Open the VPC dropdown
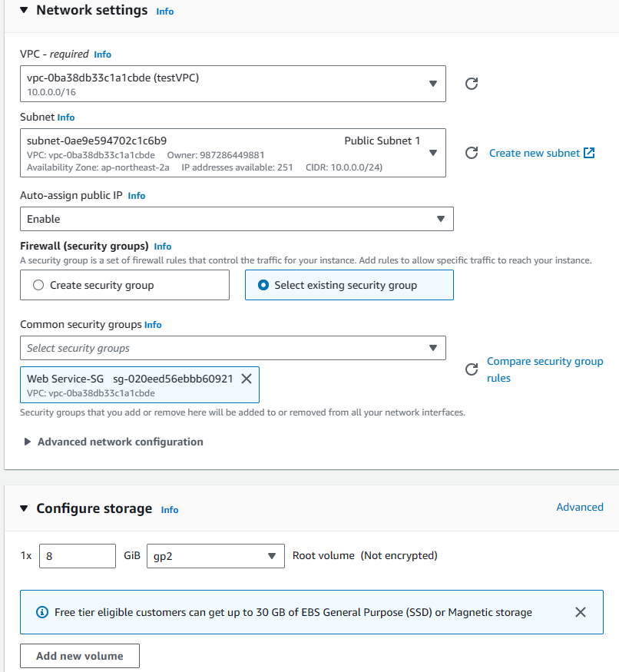This screenshot has width=619, height=672. (x=233, y=84)
